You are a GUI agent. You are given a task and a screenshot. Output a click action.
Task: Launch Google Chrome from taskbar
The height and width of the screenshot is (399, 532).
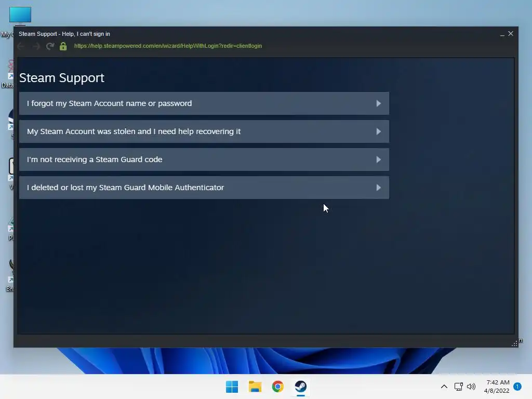click(x=277, y=387)
